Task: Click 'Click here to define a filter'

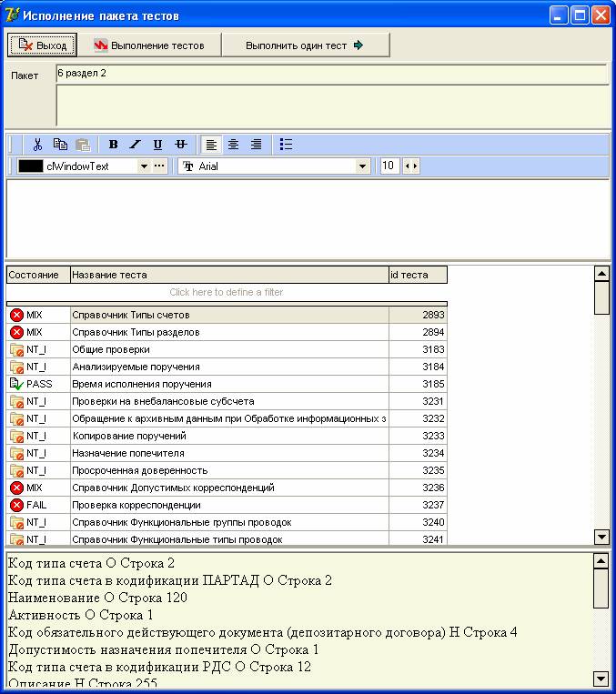Action: pos(227,292)
